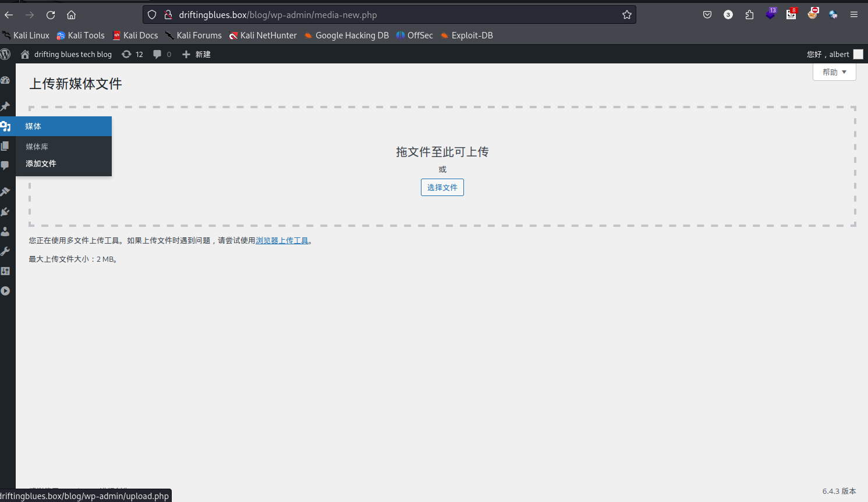Open the OffSec bookmark
This screenshot has width=868, height=502.
414,35
